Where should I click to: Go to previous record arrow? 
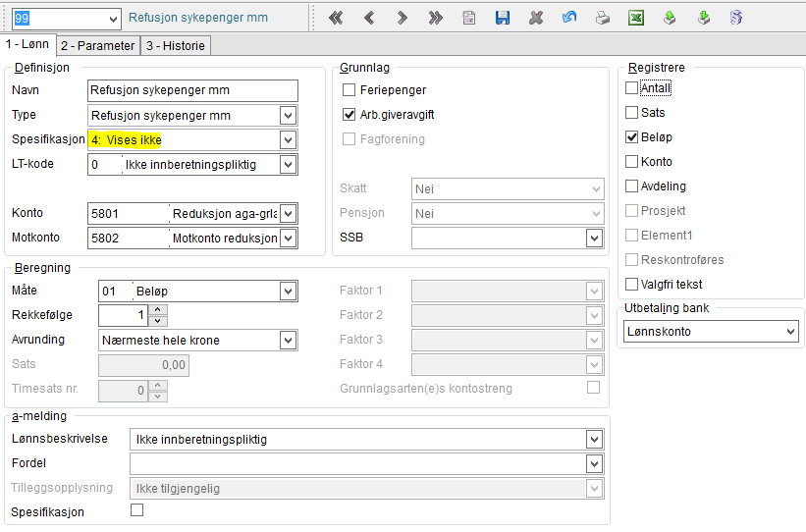tap(368, 18)
